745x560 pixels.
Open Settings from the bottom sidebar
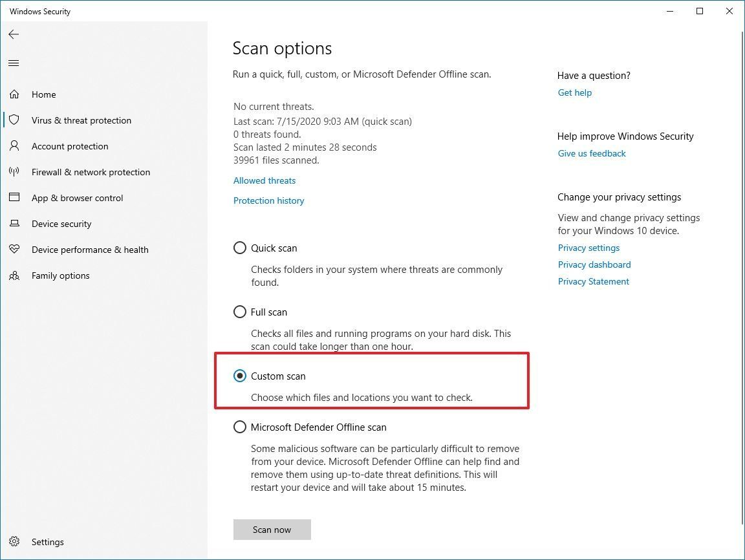coord(14,542)
